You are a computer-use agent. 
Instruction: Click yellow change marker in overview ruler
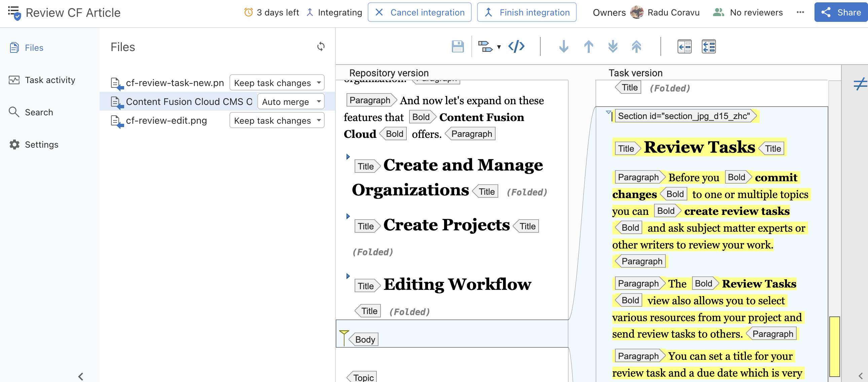tap(834, 346)
